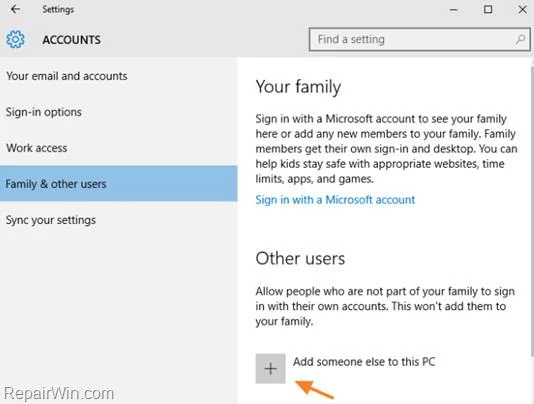Viewport: 534px width, 404px height.
Task: Select Work access in sidebar
Action: [x=36, y=148]
